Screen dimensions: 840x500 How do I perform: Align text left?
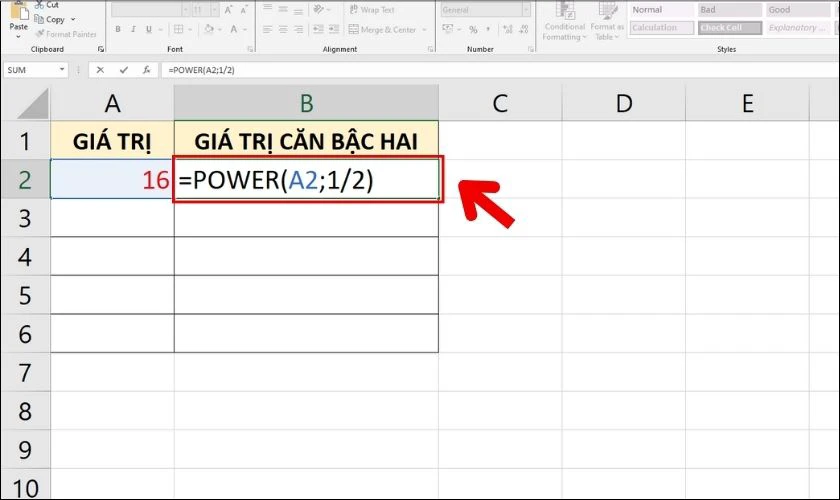pos(267,29)
